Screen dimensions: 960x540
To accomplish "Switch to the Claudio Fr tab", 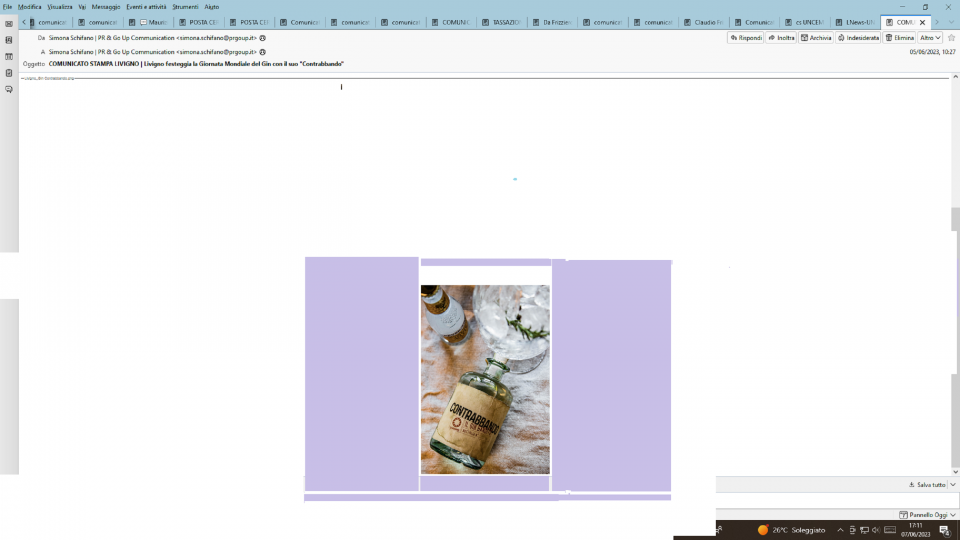I will (x=703, y=22).
